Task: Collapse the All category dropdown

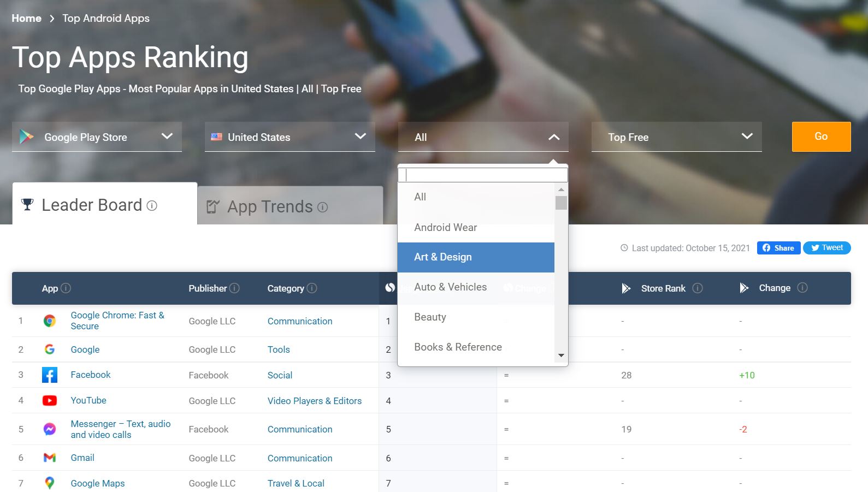Action: click(x=483, y=137)
